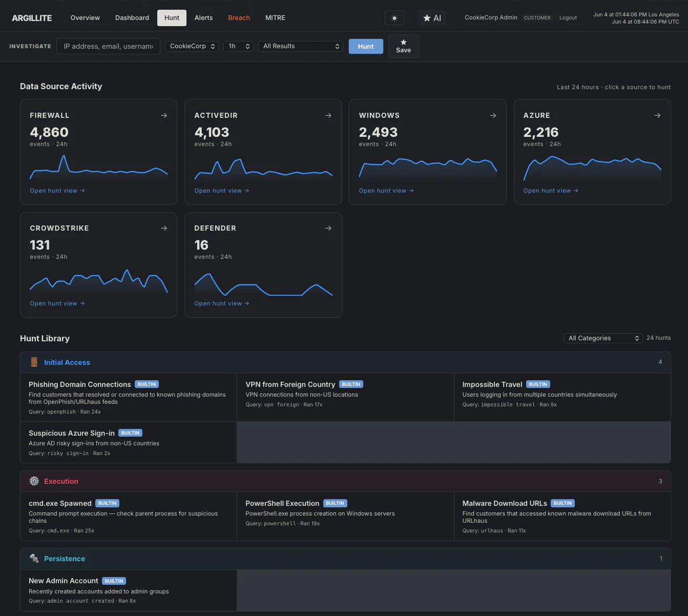The height and width of the screenshot is (616, 688).
Task: Select the New Admin Account hunt
Action: pyautogui.click(x=129, y=590)
